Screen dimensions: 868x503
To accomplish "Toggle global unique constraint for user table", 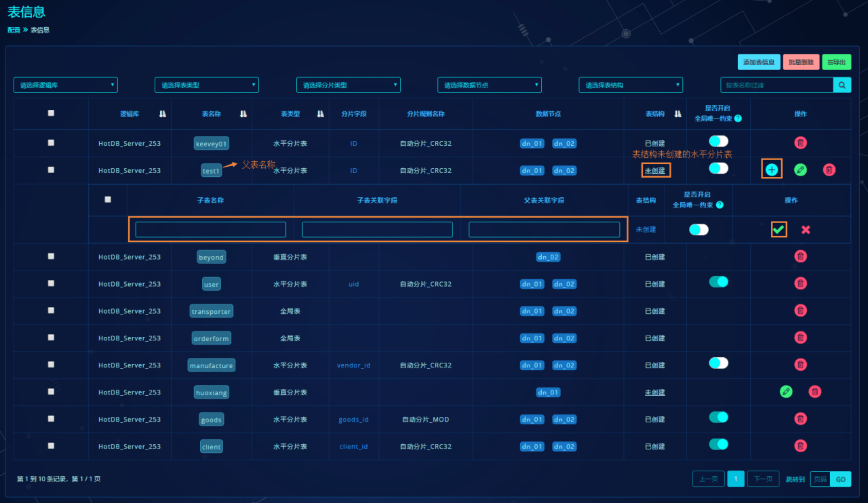I will pos(718,282).
